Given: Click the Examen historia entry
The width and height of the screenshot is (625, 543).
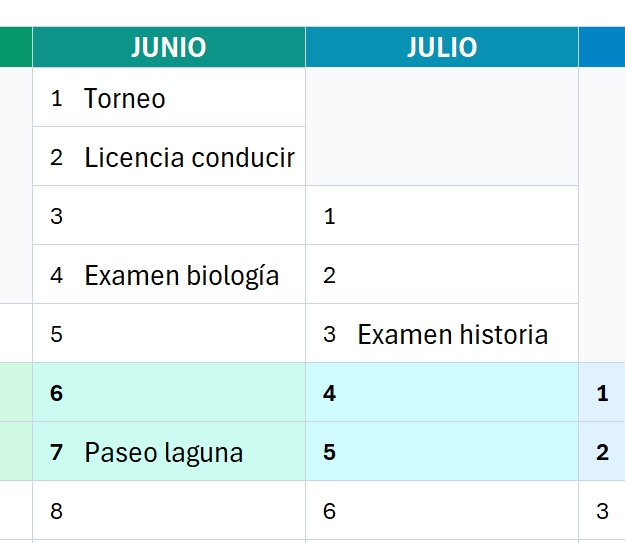Looking at the screenshot, I should [x=441, y=334].
